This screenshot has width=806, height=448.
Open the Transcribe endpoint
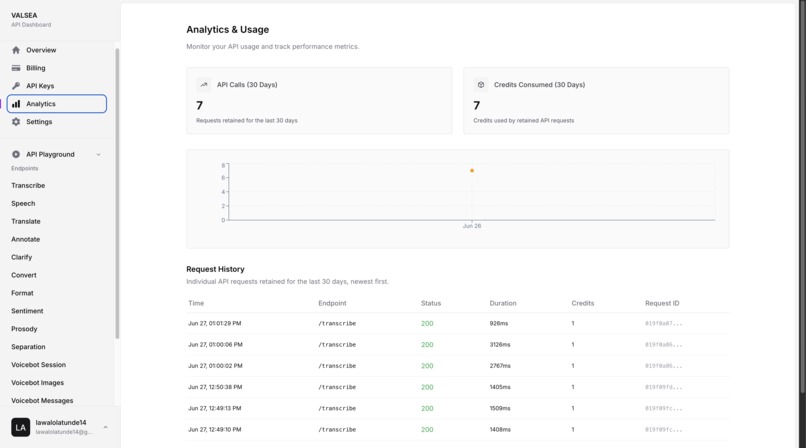click(x=28, y=185)
